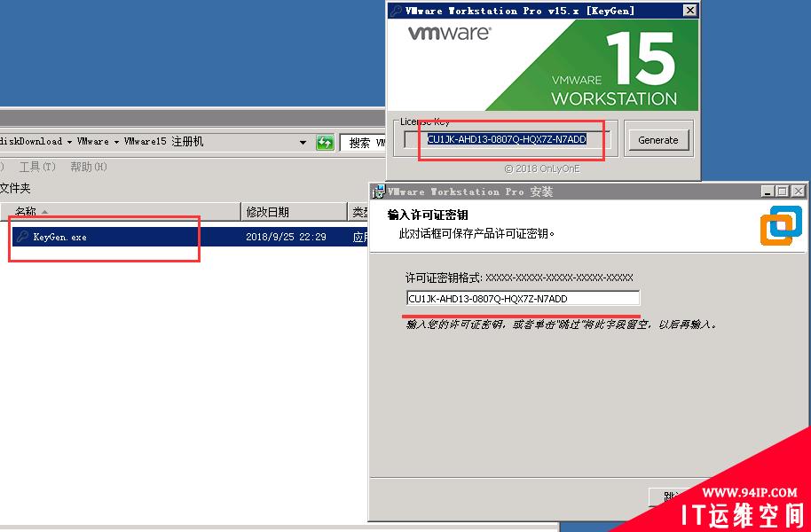Click the VMware overlapping squares logo in installer
The width and height of the screenshot is (811, 532).
781,225
